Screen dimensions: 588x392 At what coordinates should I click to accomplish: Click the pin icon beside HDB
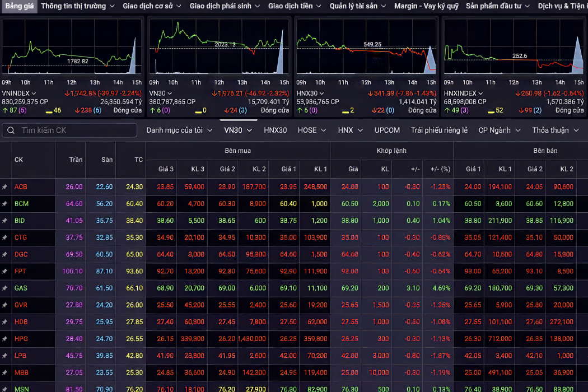[x=5, y=322]
